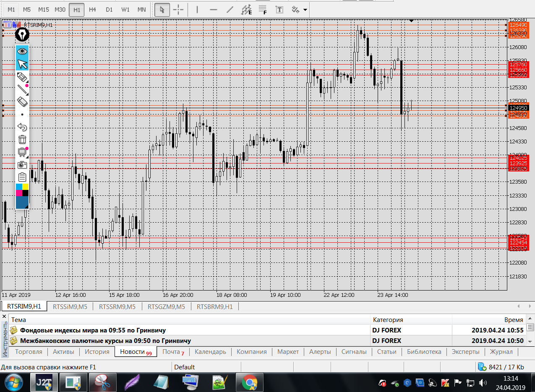Open the RTSRIM9,H1 chart tab
Viewport: 535px width, 392px height.
click(24, 306)
